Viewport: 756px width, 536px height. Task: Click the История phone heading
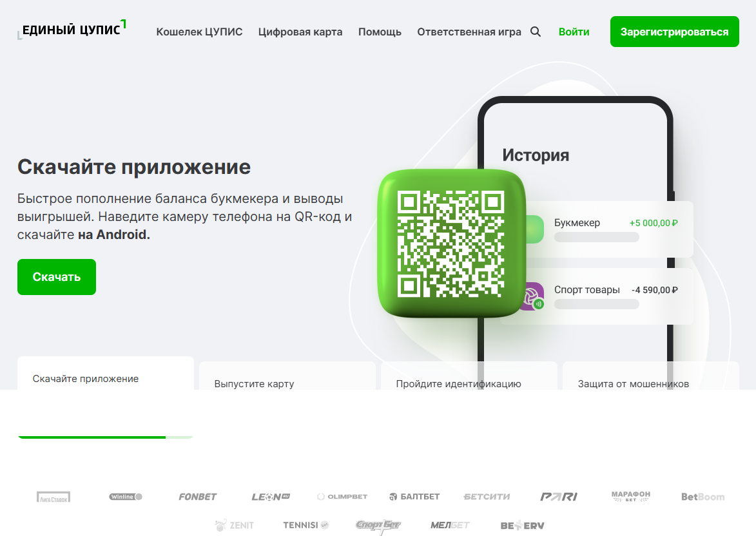536,155
